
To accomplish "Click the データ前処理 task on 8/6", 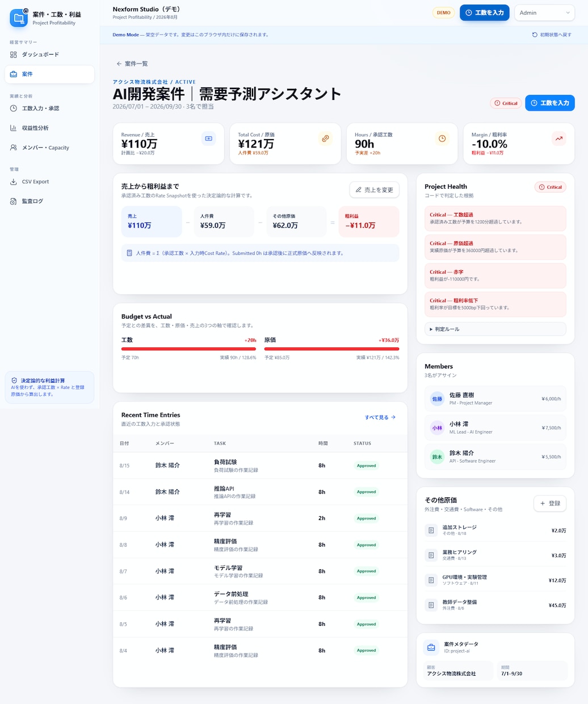I will [231, 594].
